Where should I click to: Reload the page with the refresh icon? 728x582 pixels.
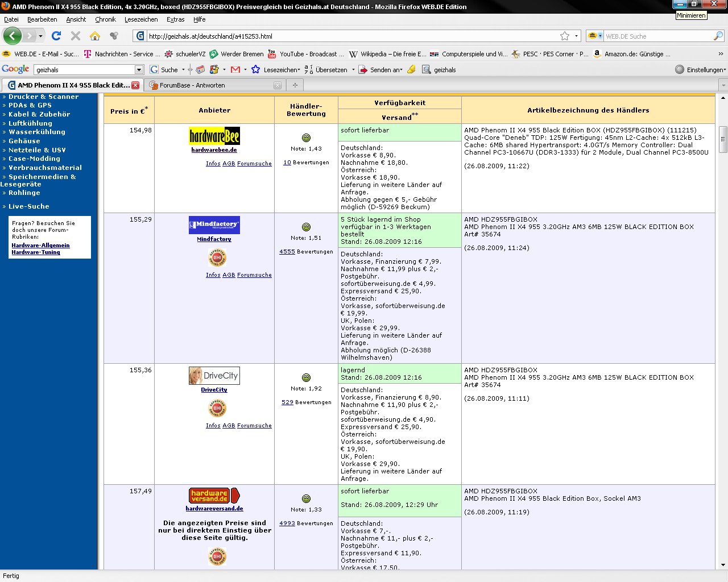click(56, 36)
